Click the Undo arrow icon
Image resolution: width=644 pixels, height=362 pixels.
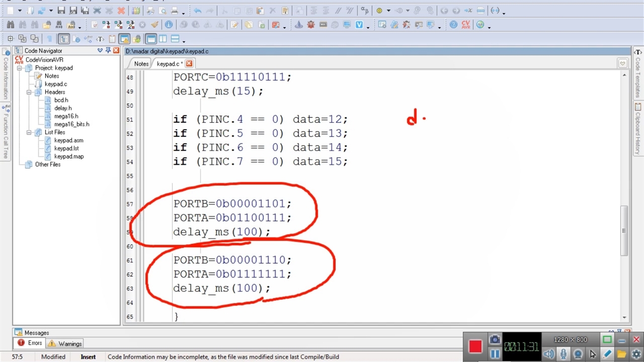click(x=198, y=11)
